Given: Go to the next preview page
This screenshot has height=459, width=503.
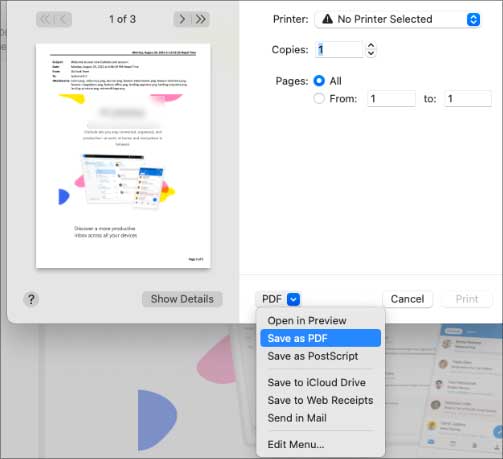Looking at the screenshot, I should [182, 19].
